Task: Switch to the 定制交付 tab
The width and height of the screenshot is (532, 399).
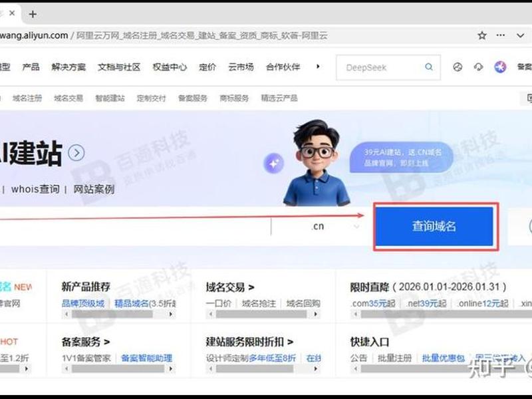Action: point(152,98)
